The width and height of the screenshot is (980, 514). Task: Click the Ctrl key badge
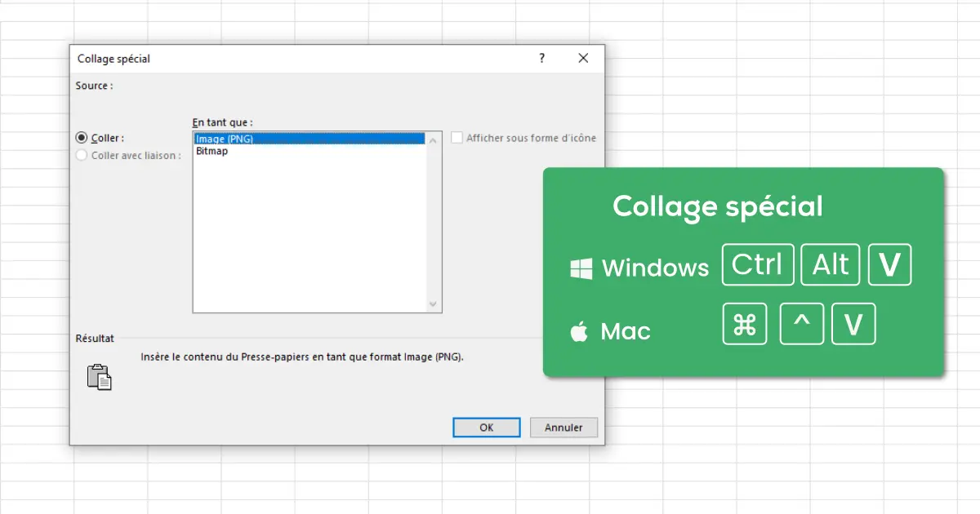point(758,264)
